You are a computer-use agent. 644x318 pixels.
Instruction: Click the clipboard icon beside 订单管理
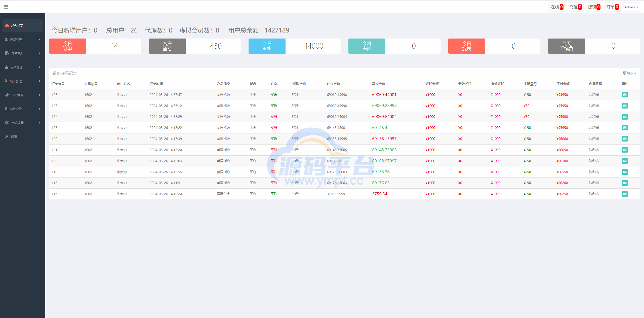[x=7, y=53]
